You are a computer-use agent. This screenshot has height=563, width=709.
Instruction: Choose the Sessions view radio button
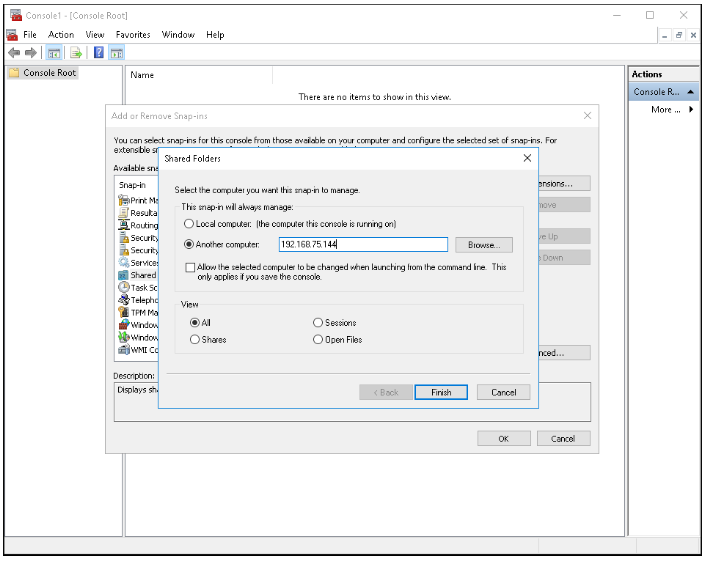coord(318,323)
